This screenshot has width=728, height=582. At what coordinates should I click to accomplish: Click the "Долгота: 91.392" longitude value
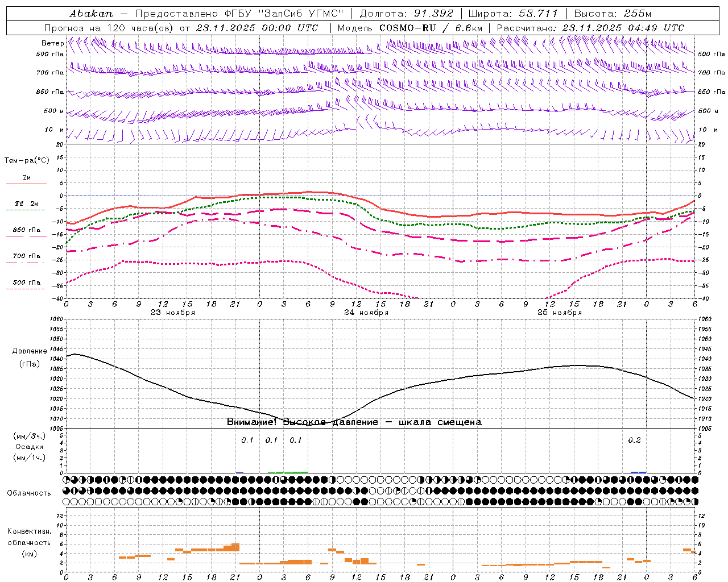[x=407, y=13]
